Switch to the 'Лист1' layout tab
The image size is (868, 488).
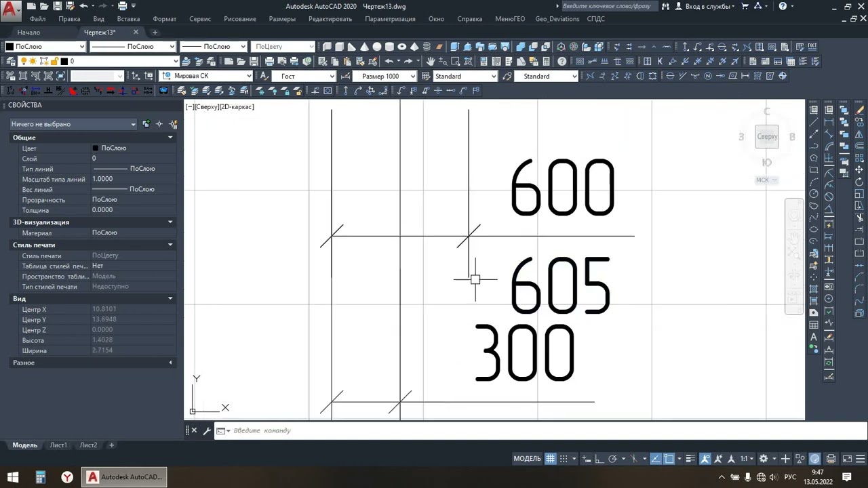(x=58, y=445)
